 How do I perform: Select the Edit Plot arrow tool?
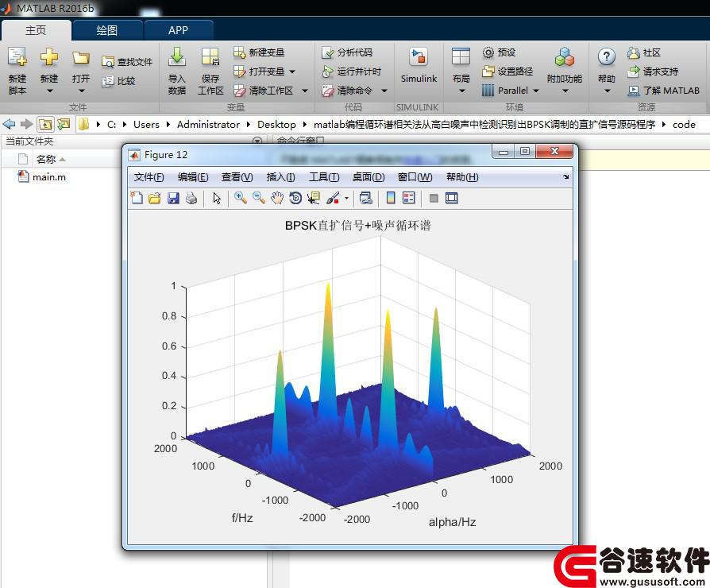coord(217,198)
